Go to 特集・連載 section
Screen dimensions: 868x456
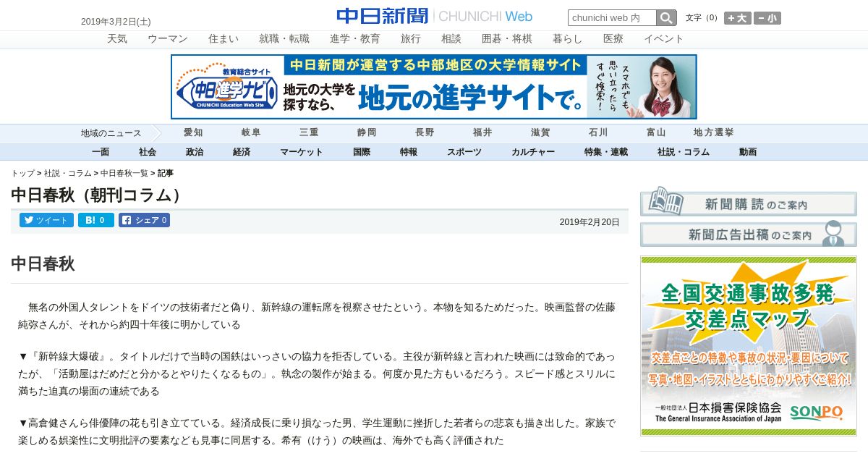[606, 152]
